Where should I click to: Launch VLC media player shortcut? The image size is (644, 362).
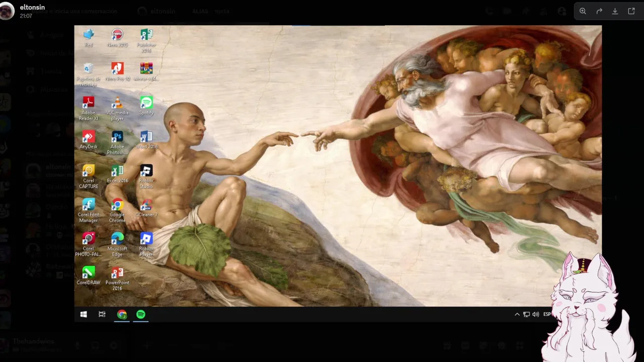[117, 109]
